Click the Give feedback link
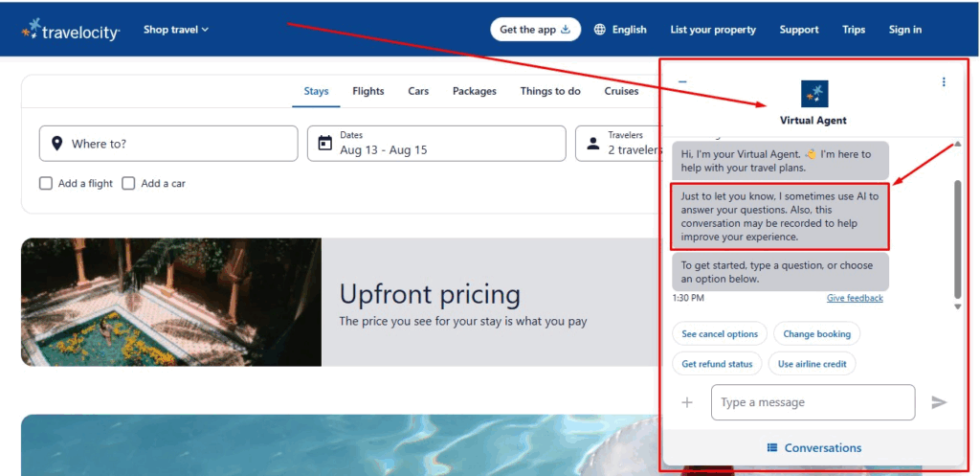 pos(855,298)
